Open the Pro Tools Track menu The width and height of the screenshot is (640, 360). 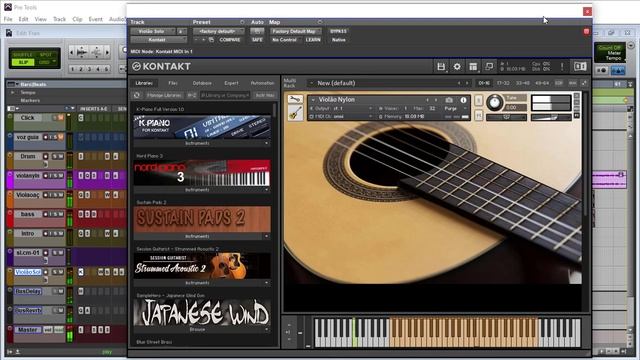[x=59, y=19]
